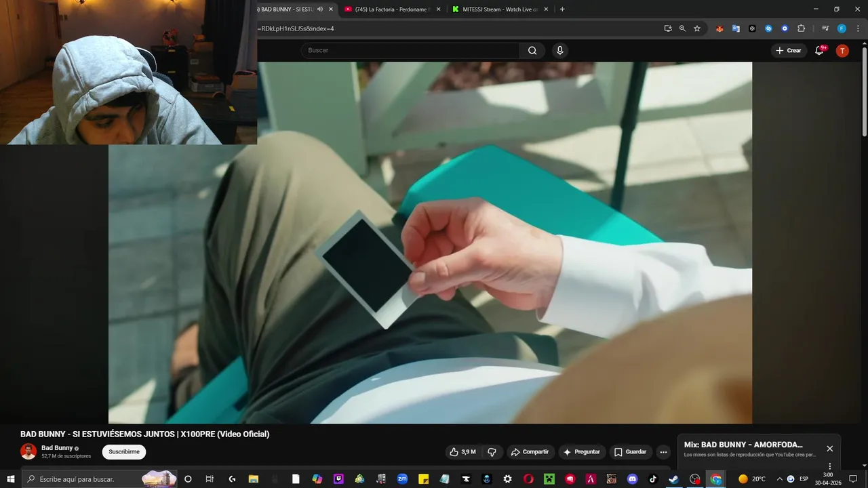Open Chrome media controls icon
868x488 pixels.
[x=825, y=28]
